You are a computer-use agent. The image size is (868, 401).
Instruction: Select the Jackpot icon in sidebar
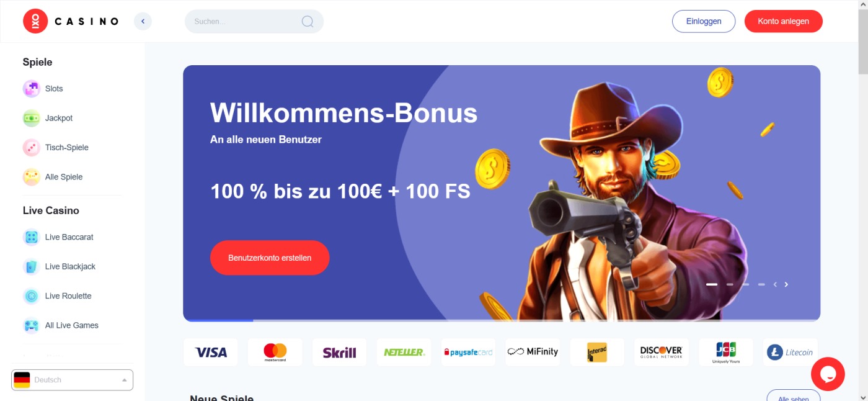tap(32, 118)
